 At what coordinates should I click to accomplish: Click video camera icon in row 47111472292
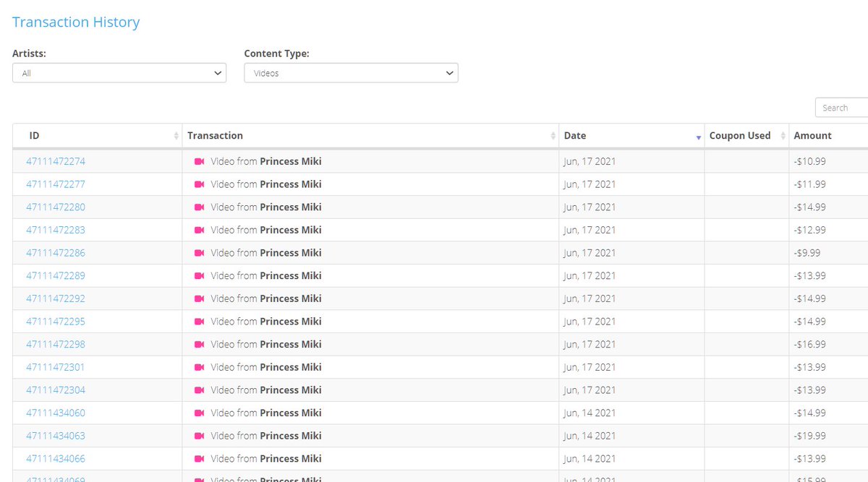pyautogui.click(x=200, y=298)
